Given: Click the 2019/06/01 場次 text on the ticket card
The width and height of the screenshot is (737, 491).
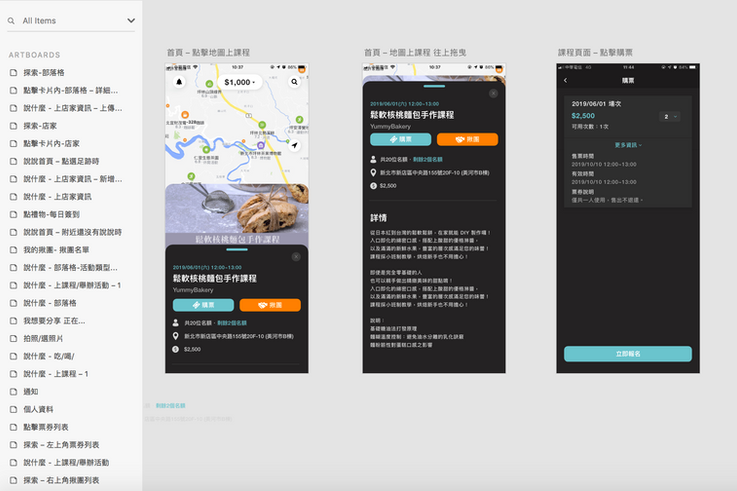Looking at the screenshot, I should pyautogui.click(x=596, y=104).
